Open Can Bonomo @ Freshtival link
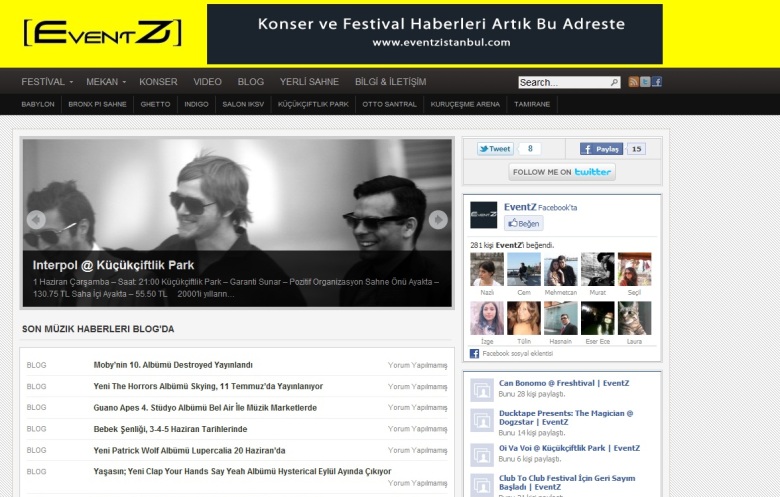Viewport: 780px width, 497px height. tap(564, 383)
